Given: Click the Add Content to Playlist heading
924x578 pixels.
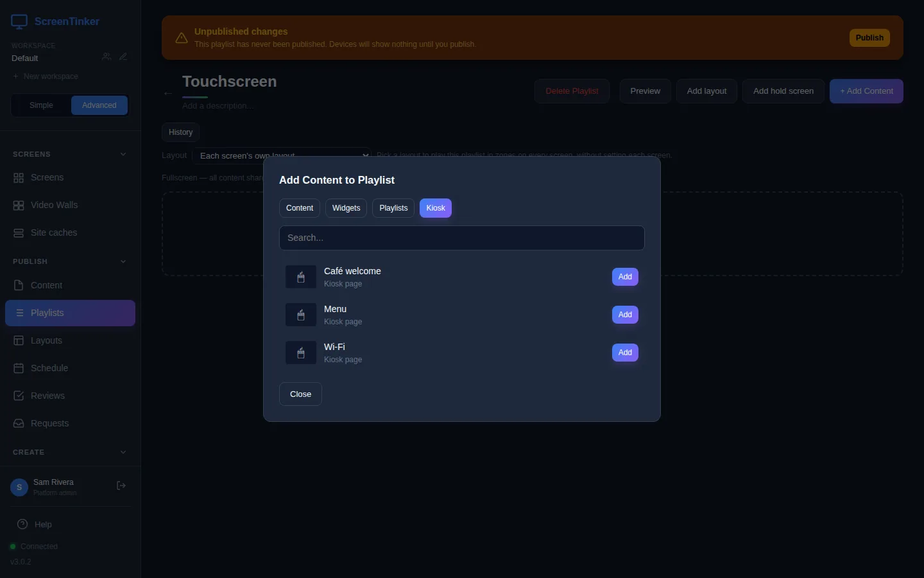Looking at the screenshot, I should click(x=337, y=180).
